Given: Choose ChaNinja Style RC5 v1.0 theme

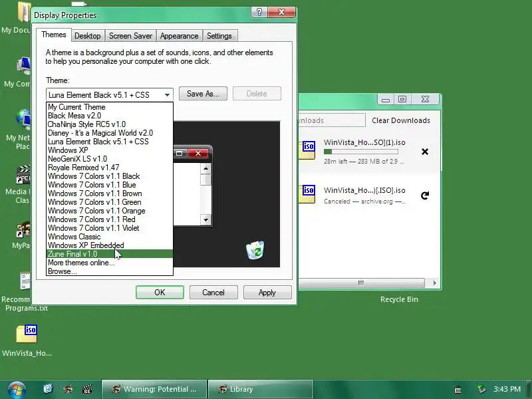Looking at the screenshot, I should [110, 124].
